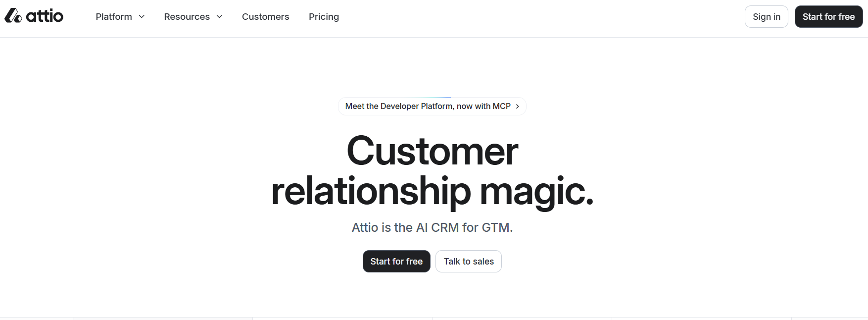Click 'Meet the Developer Platform' text
868x320 pixels.
click(x=399, y=106)
